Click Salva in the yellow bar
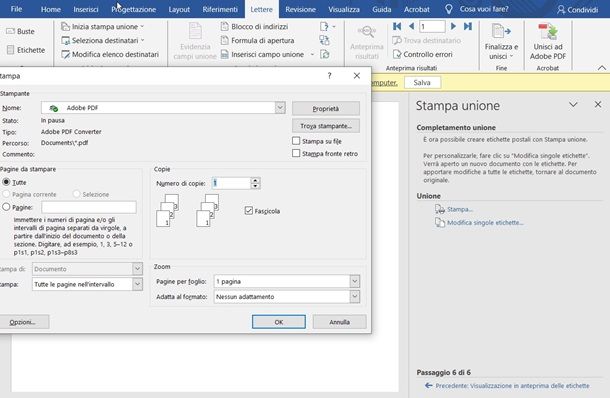610x398 pixels. click(x=422, y=82)
